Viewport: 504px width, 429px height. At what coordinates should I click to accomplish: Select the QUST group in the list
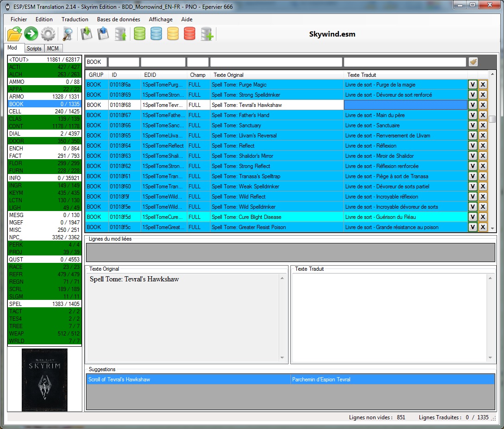tap(44, 259)
